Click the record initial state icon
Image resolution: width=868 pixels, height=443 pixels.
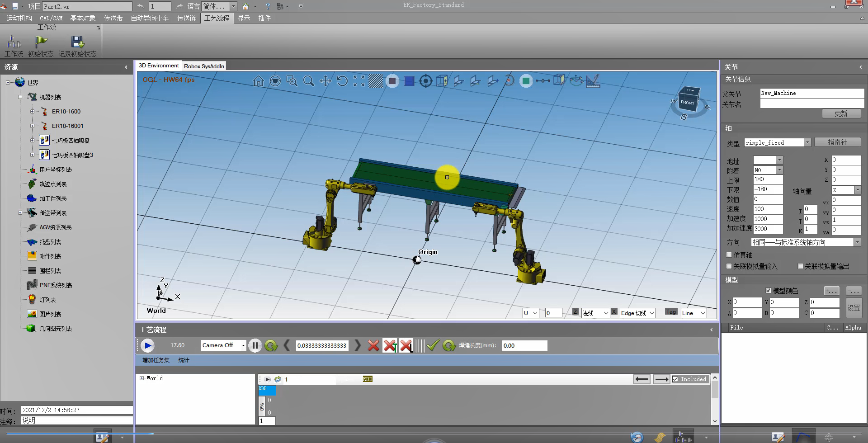[x=77, y=42]
